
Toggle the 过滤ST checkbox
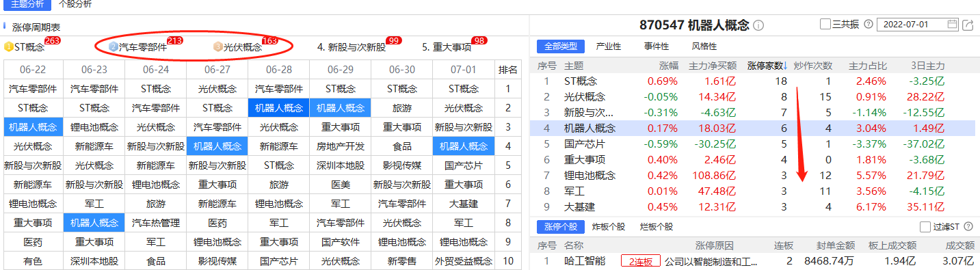point(925,227)
